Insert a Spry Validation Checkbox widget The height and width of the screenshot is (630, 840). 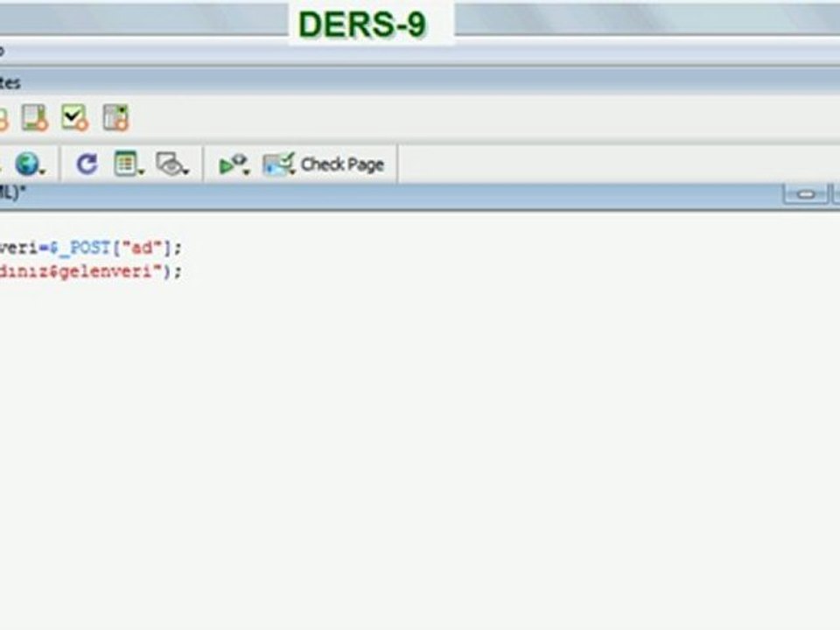[74, 117]
